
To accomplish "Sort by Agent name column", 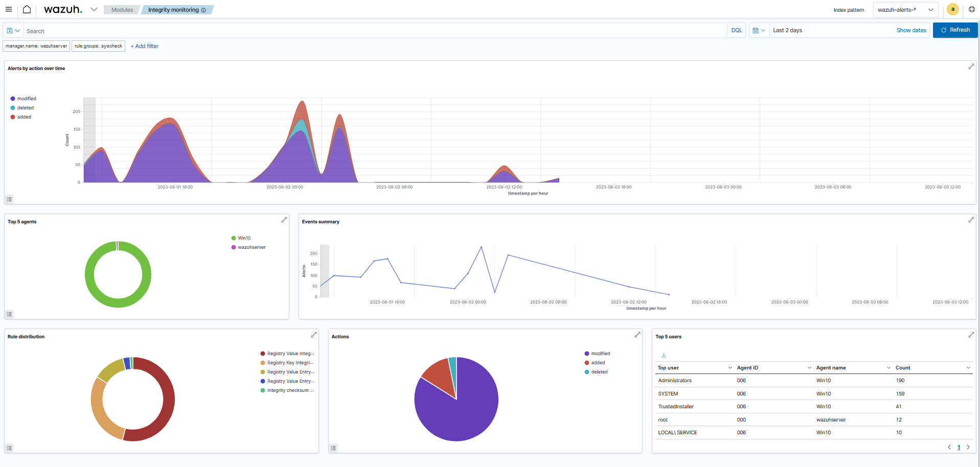I will (x=853, y=368).
